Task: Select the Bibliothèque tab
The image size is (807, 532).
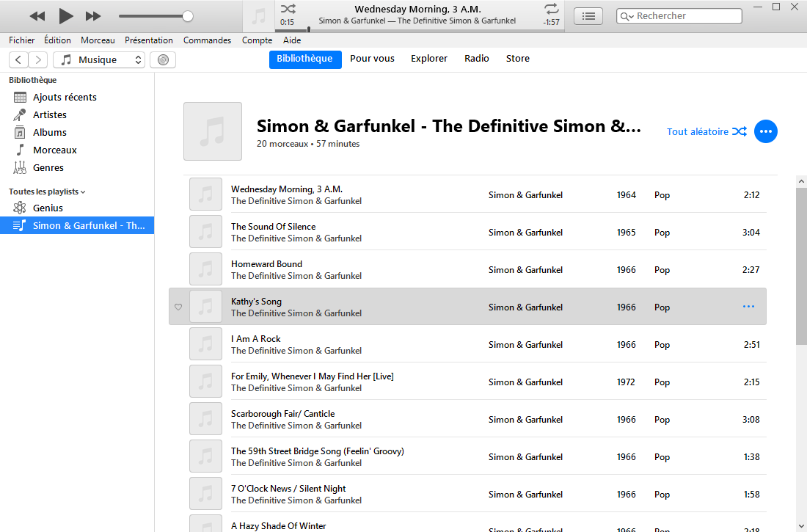Action: click(x=304, y=59)
